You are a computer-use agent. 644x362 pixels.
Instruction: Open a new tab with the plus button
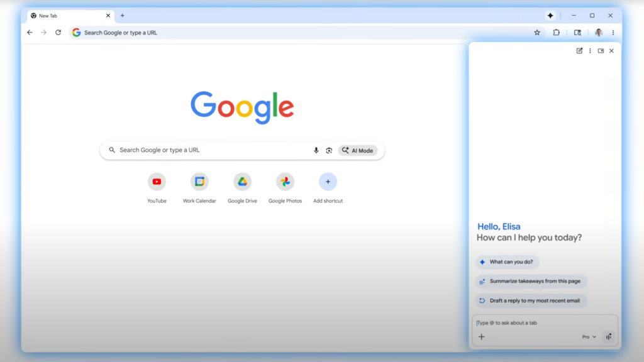tap(123, 16)
